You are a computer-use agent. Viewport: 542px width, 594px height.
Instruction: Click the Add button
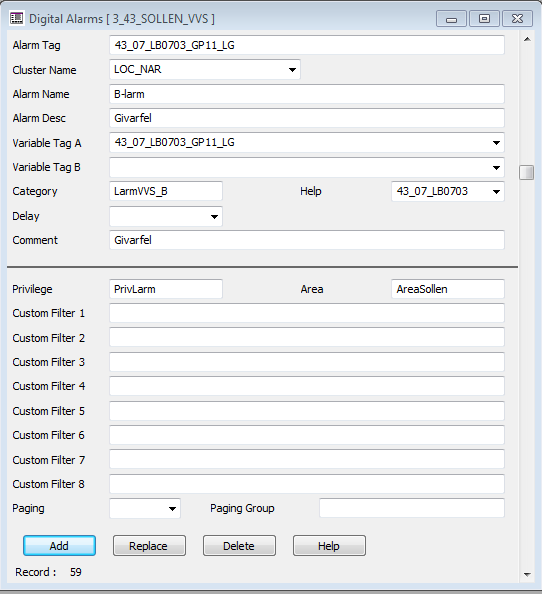[x=59, y=546]
